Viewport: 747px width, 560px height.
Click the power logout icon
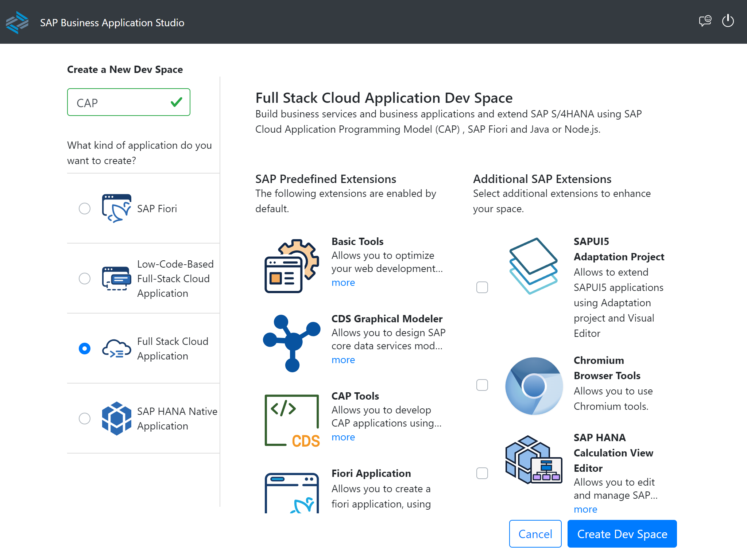[x=728, y=21]
